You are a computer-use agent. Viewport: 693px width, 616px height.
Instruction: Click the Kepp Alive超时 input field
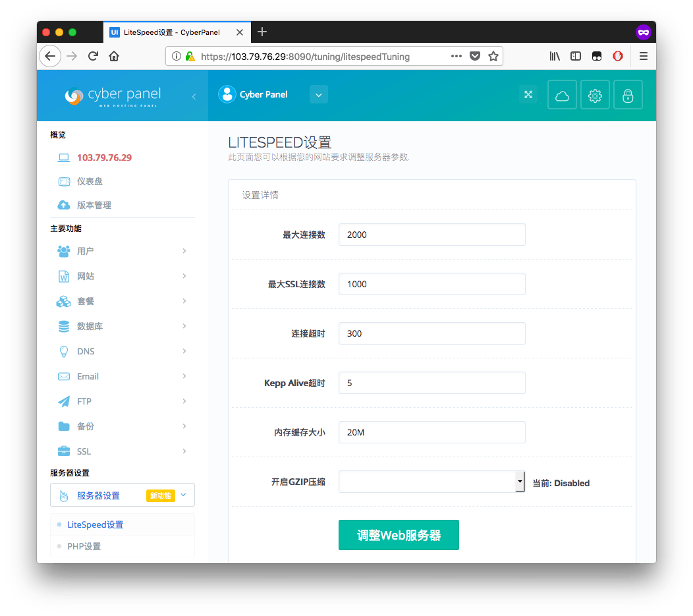click(x=431, y=383)
